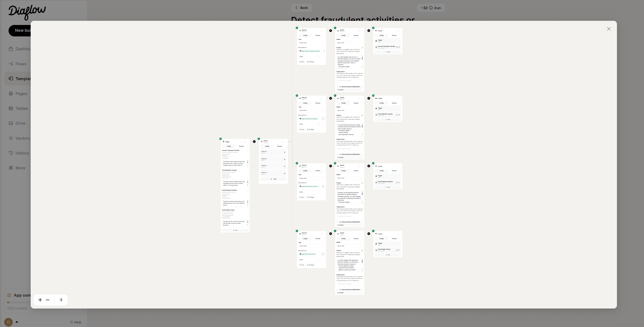This screenshot has width=644, height=327.
Task: Click image source input in top OpenAI node
Action: (349, 81)
